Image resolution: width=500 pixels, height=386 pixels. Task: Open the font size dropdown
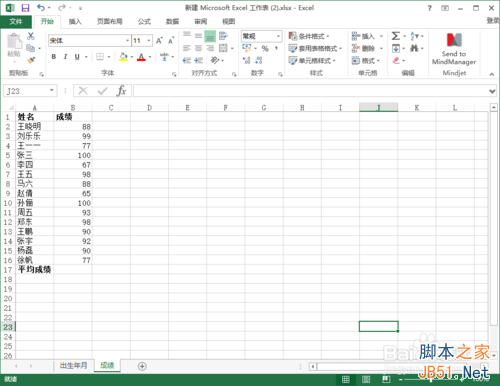tap(149, 41)
